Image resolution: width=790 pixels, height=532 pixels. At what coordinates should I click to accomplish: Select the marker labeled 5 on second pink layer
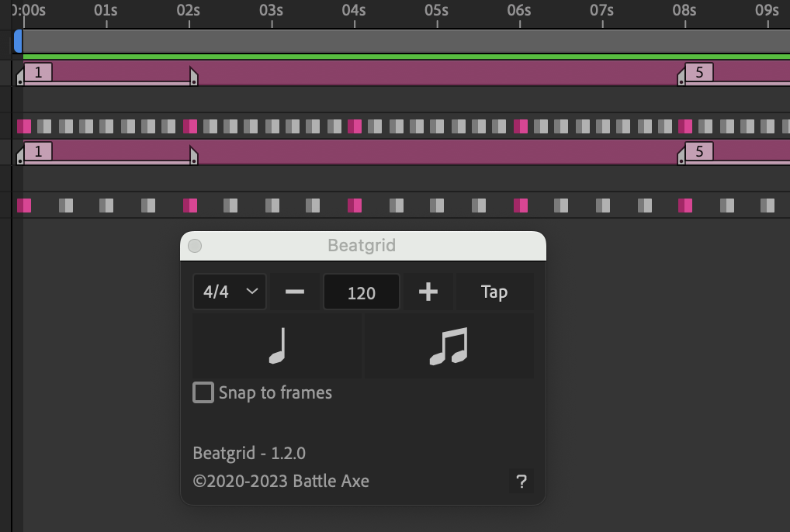698,153
